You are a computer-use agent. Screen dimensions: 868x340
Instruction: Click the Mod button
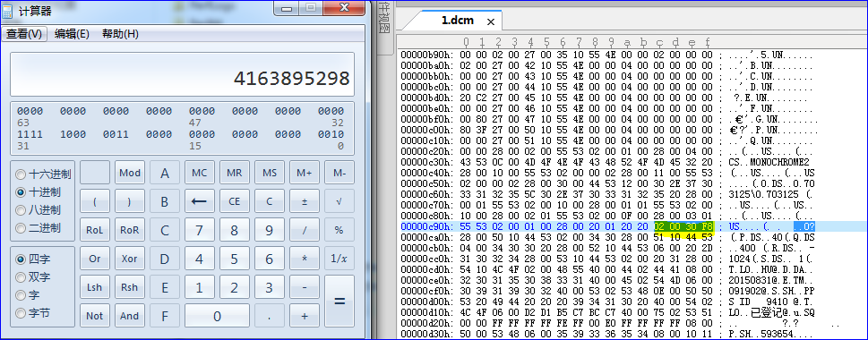pos(130,173)
